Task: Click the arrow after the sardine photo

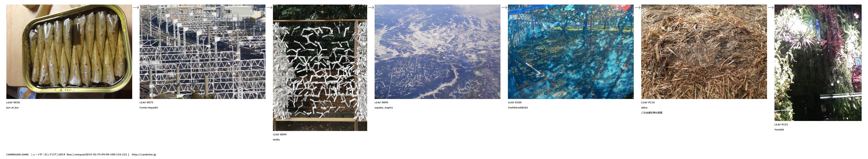Action: [x=136, y=7]
